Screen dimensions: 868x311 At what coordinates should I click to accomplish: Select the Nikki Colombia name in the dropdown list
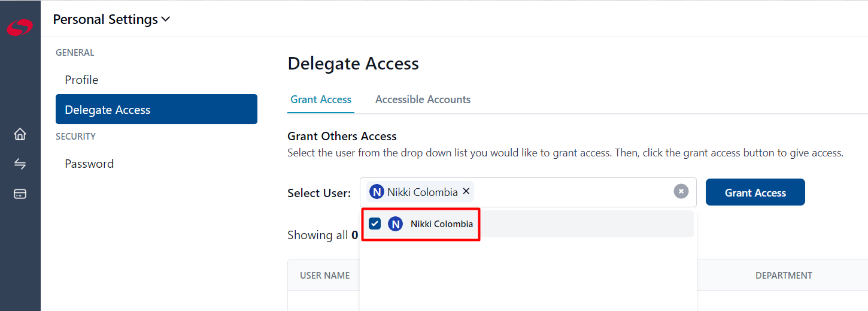click(x=442, y=224)
